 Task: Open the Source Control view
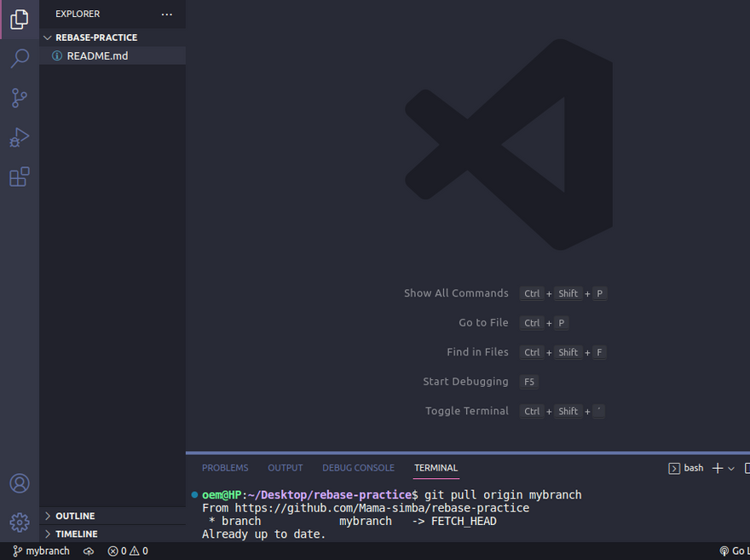pyautogui.click(x=19, y=98)
